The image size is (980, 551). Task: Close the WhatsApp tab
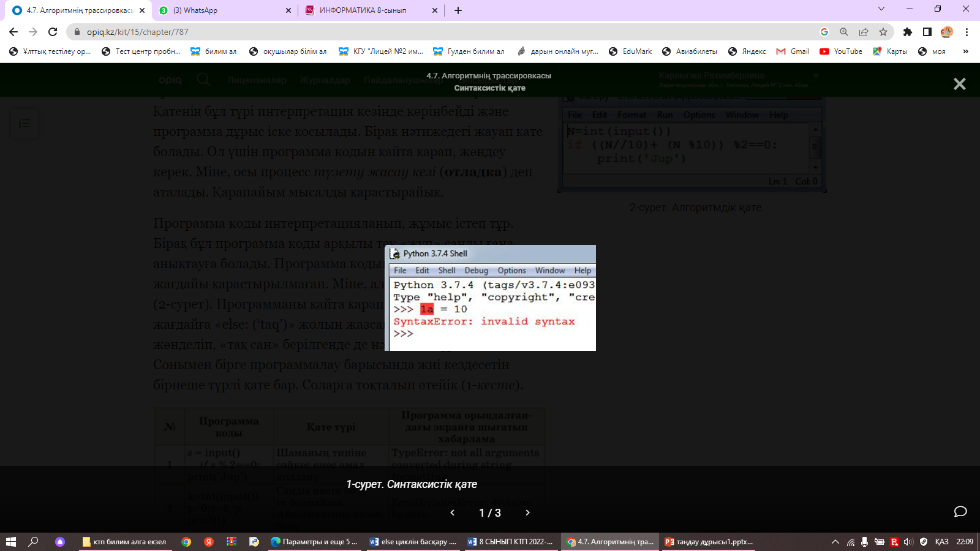tap(288, 10)
